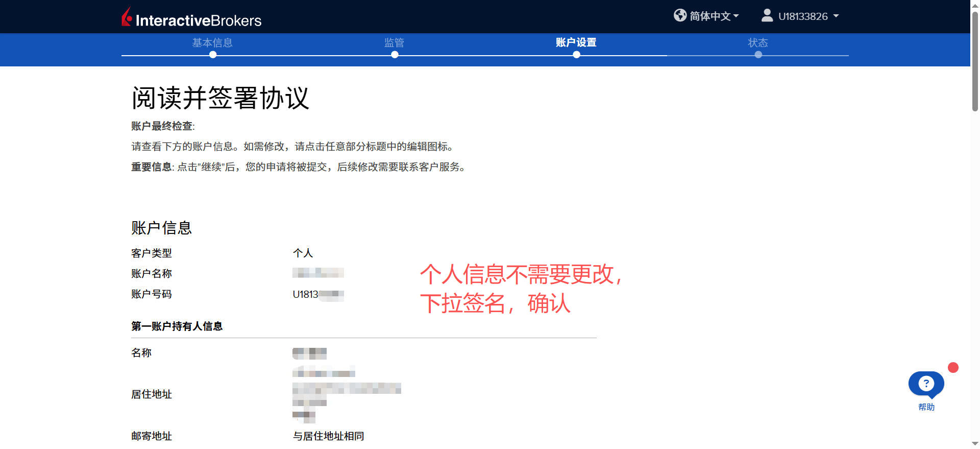Image resolution: width=980 pixels, height=449 pixels.
Task: Jump to the 状态 step tab
Action: pyautogui.click(x=757, y=43)
